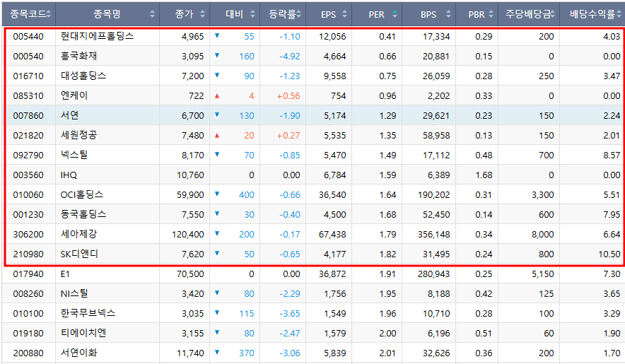Select stock name 대성홀딩스
625x364 pixels.
pos(83,76)
